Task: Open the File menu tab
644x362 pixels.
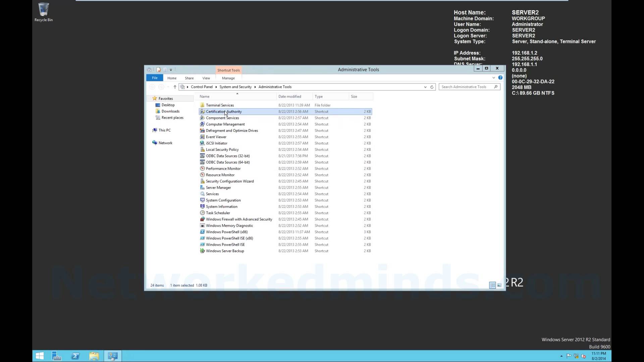Action: pyautogui.click(x=155, y=78)
